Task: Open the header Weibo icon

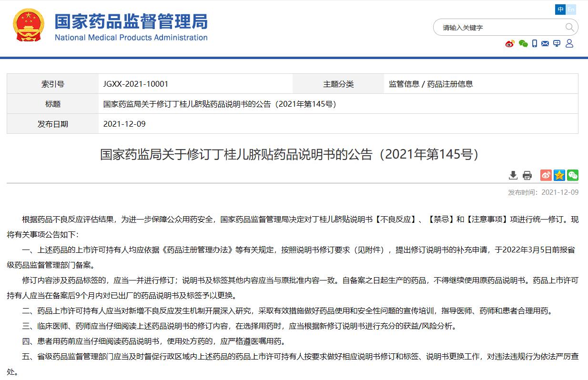Action: click(x=510, y=44)
